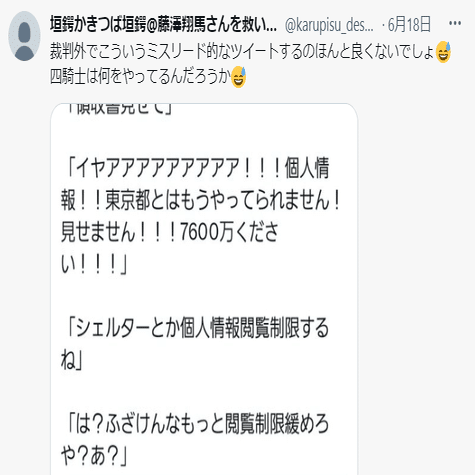The height and width of the screenshot is (475, 475).
Task: Click the quoted line 見せません!!!7600万くださ
Action: (170, 232)
